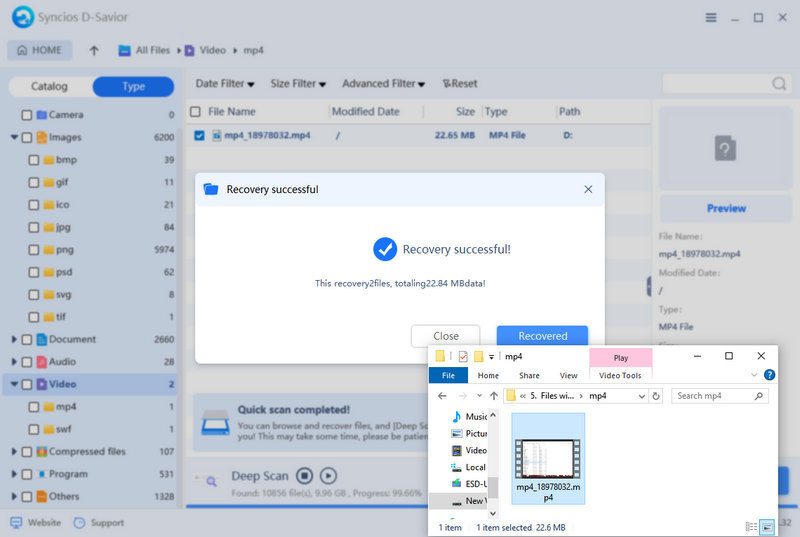Open the hamburger menu in the title bar

tap(710, 18)
